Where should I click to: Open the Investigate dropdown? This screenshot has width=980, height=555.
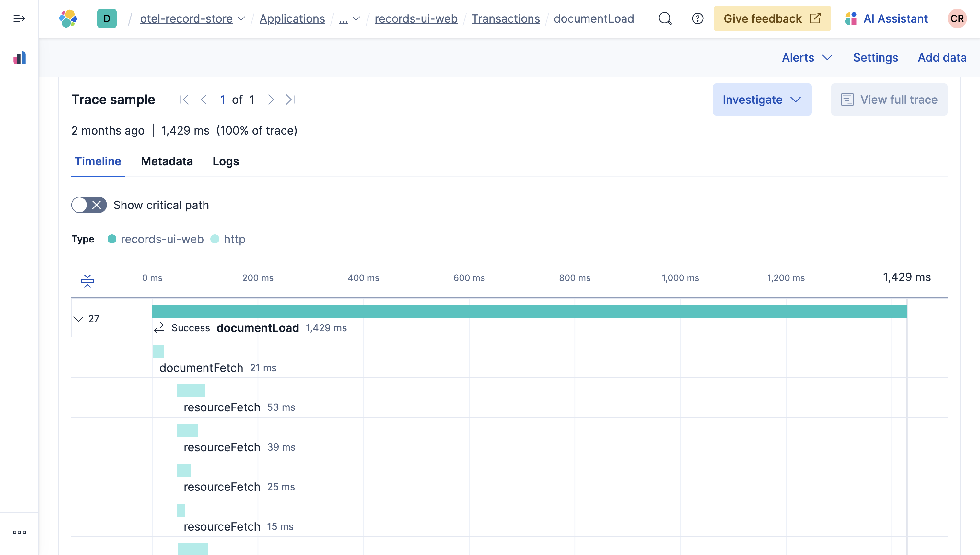762,100
